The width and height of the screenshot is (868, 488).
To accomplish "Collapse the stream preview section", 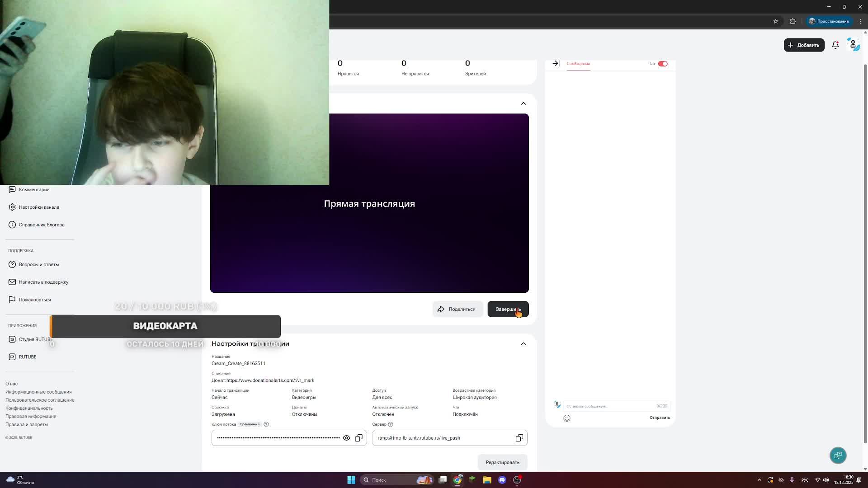I will (524, 103).
